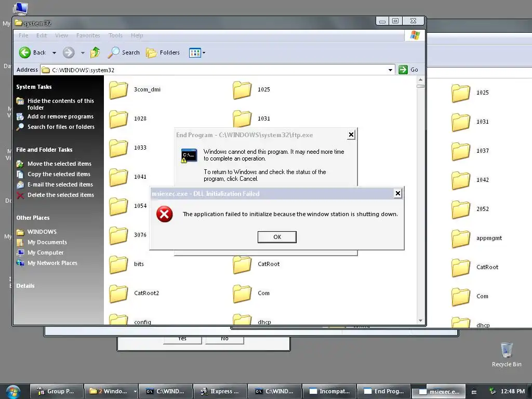Select the CatRoot2 folder icon
The image size is (532, 399).
(x=118, y=294)
